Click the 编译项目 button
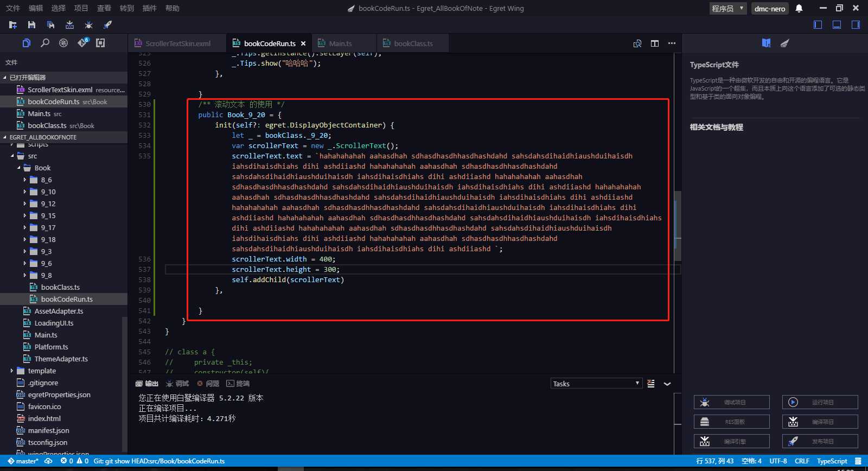Viewport: 868px width, 471px height. tap(820, 422)
